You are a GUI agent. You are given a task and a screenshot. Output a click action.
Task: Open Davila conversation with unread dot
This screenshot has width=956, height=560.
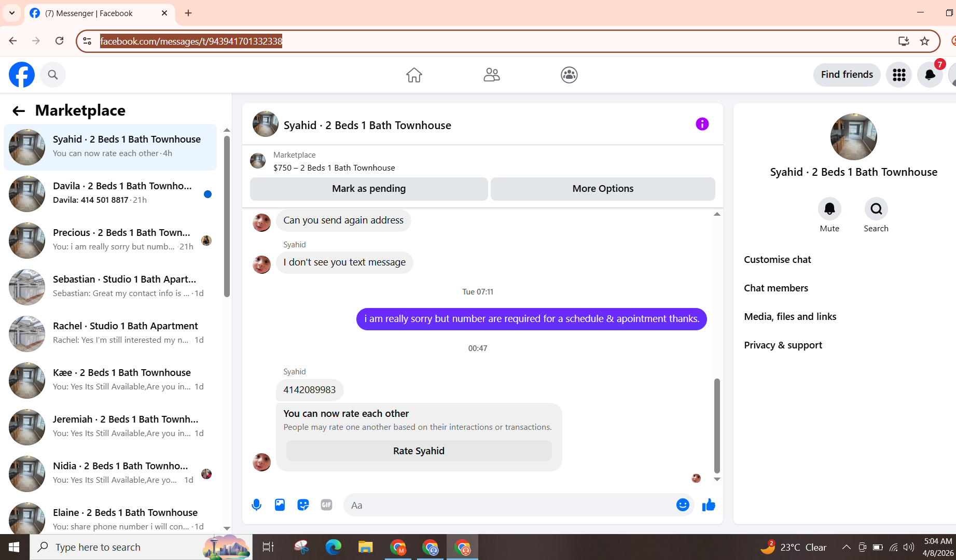click(x=110, y=193)
